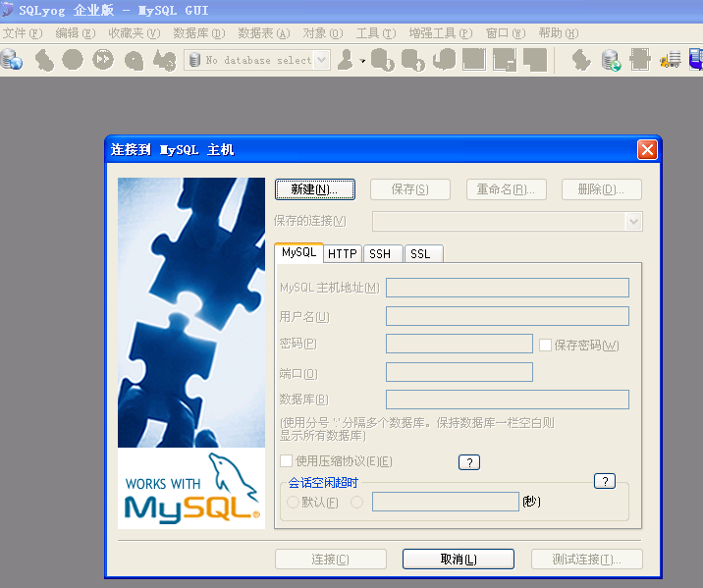Select the custom timeout seconds radio button
The width and height of the screenshot is (703, 588).
(356, 502)
